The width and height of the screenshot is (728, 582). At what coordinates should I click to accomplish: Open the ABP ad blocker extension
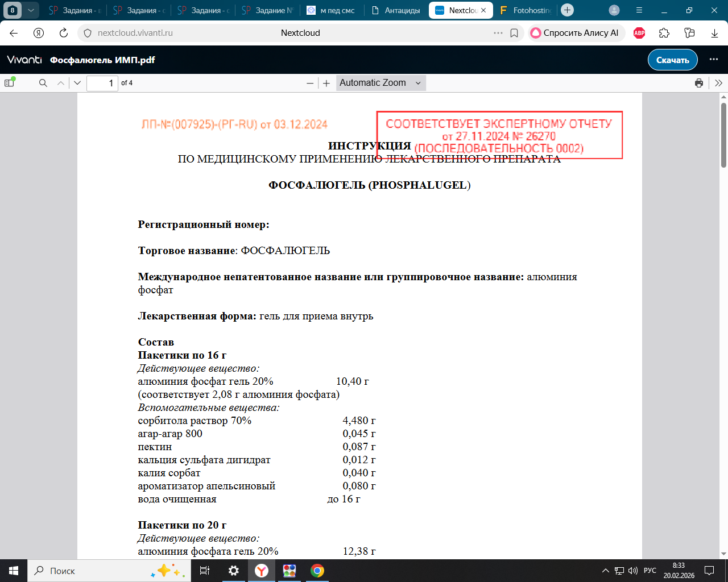[639, 33]
